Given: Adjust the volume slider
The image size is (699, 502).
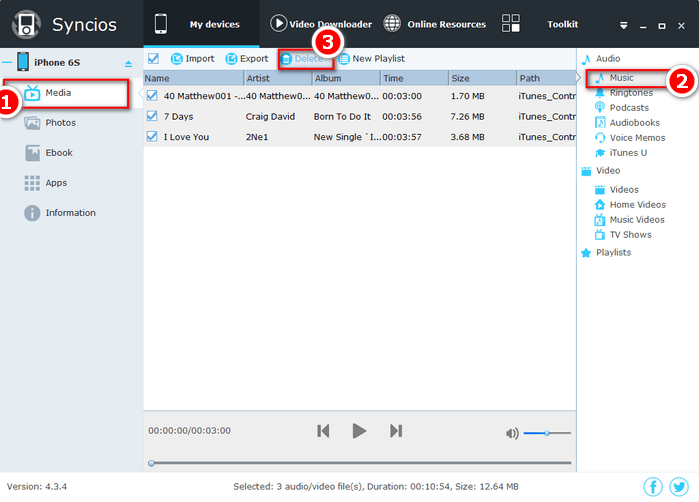Looking at the screenshot, I should (x=547, y=433).
